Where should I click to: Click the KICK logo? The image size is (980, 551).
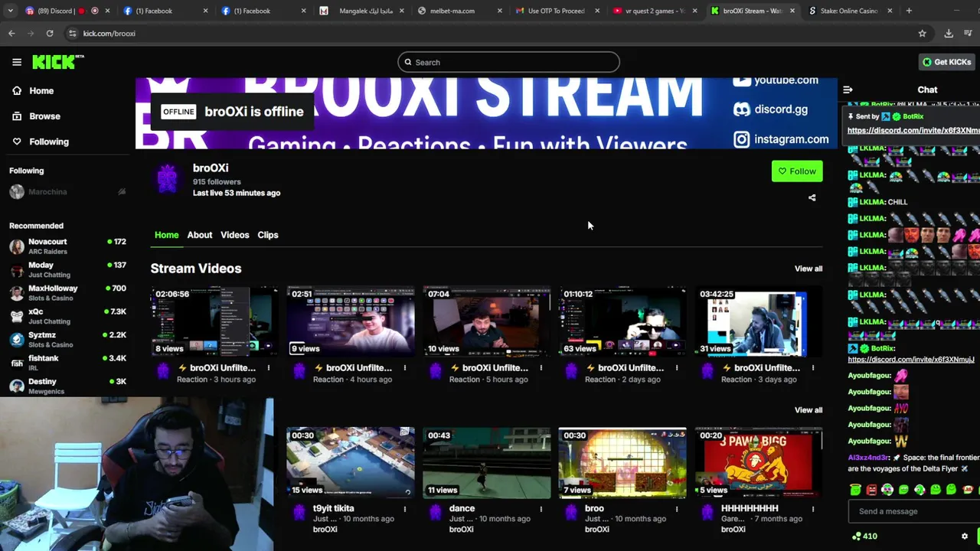click(x=57, y=62)
